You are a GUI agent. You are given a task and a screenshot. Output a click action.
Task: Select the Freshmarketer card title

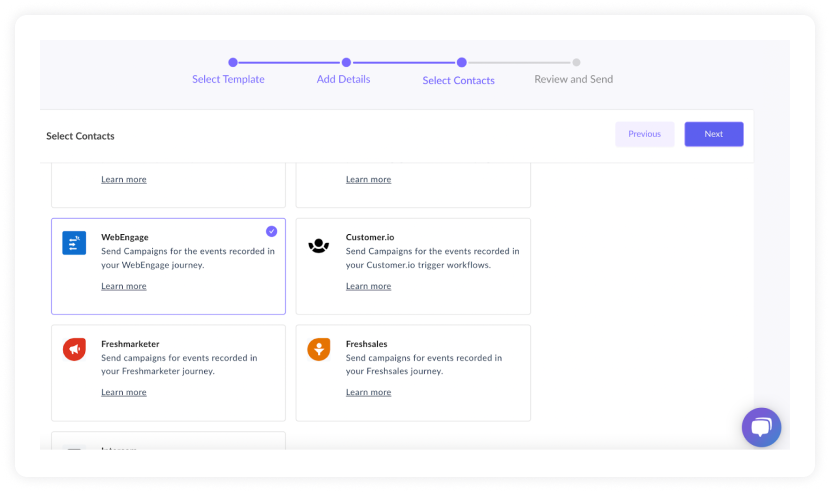coord(130,344)
